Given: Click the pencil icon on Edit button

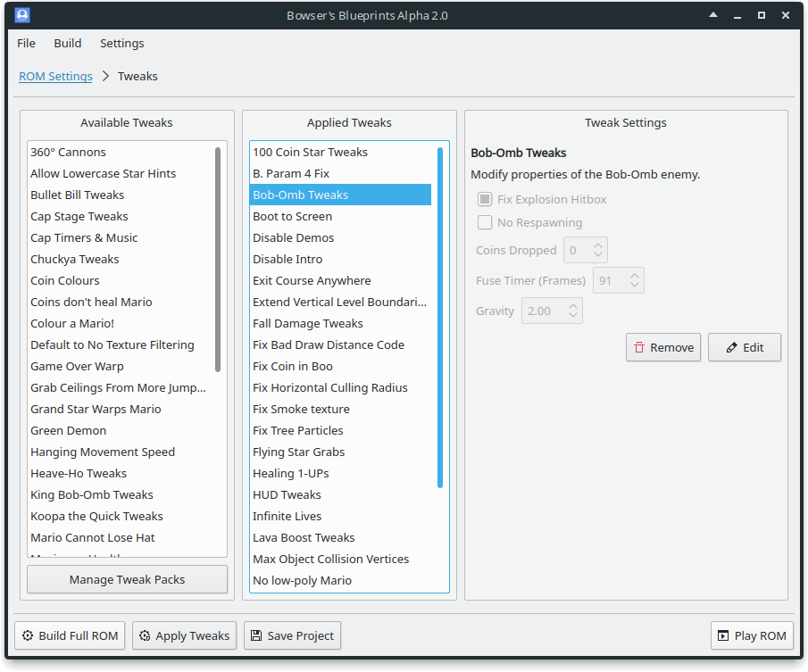Looking at the screenshot, I should click(x=731, y=347).
